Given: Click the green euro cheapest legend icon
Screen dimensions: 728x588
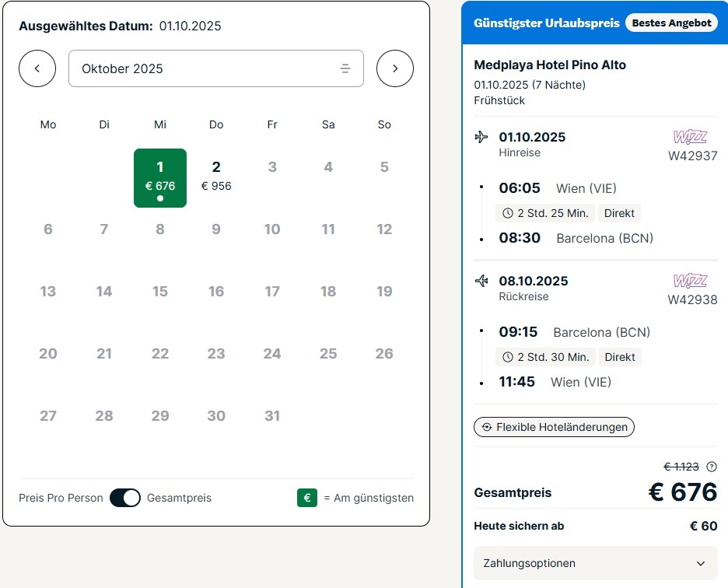Looking at the screenshot, I should 307,498.
